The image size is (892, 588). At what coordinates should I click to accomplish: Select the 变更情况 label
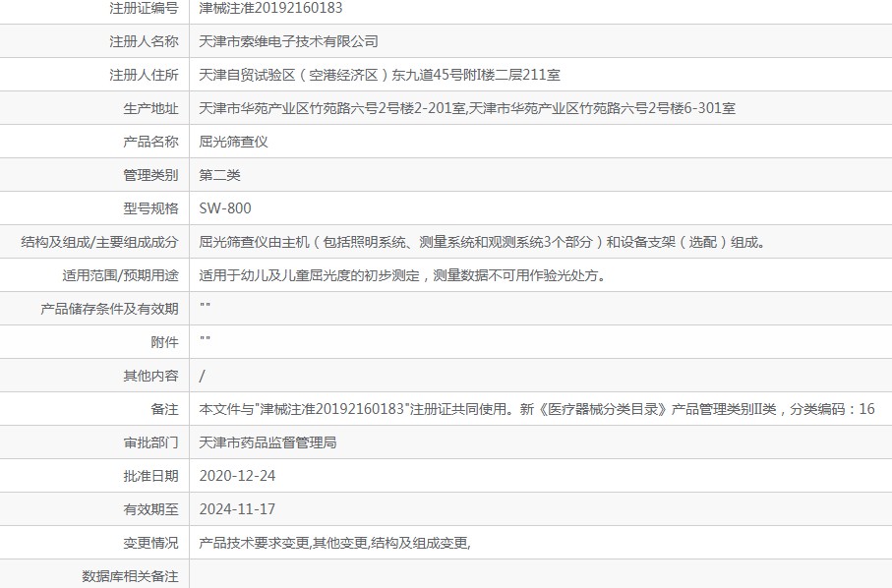(x=150, y=543)
